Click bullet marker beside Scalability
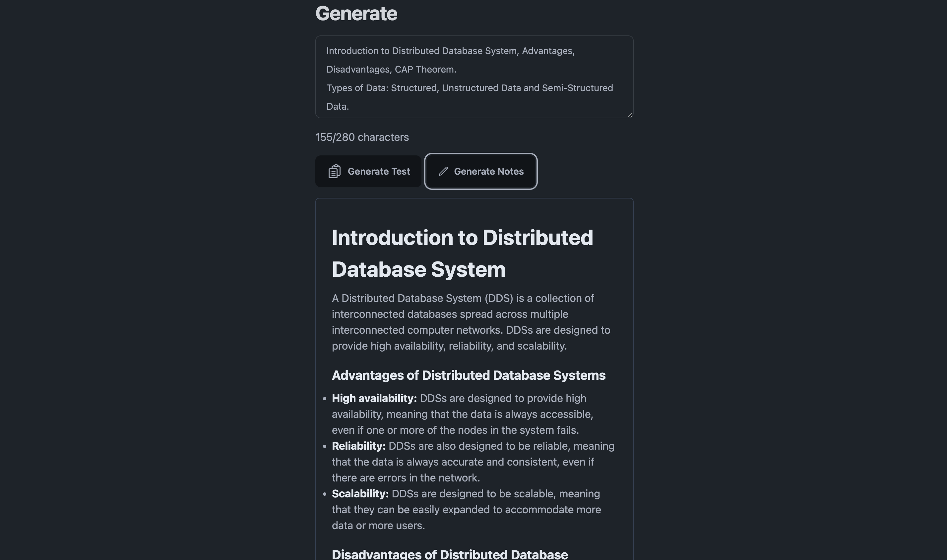Image resolution: width=947 pixels, height=560 pixels. click(x=324, y=494)
